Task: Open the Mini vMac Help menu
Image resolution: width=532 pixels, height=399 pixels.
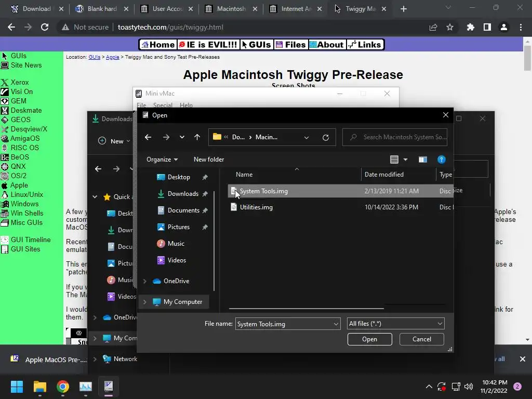Action: (x=186, y=105)
